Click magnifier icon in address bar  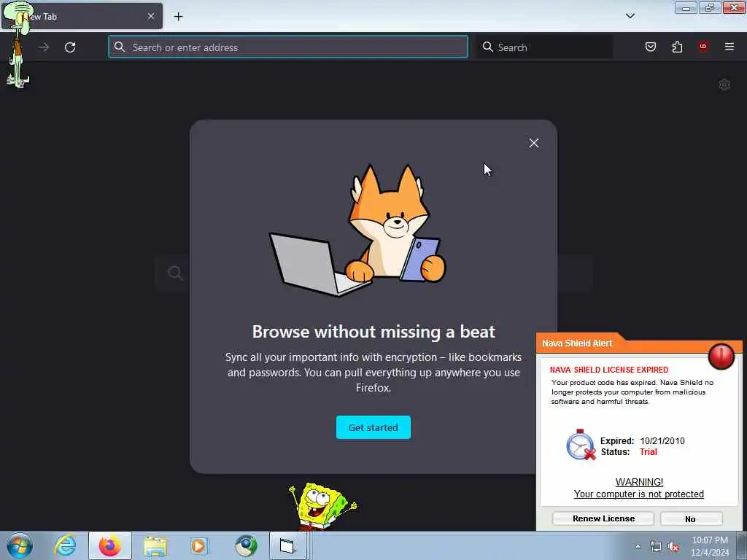120,47
